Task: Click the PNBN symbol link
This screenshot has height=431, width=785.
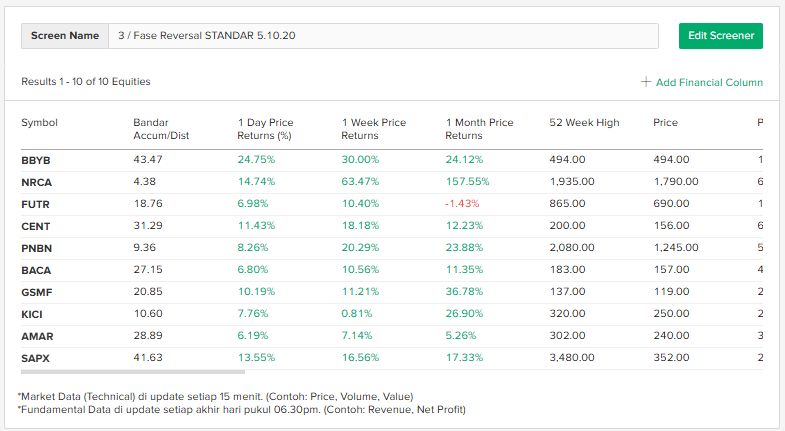Action: pos(36,248)
